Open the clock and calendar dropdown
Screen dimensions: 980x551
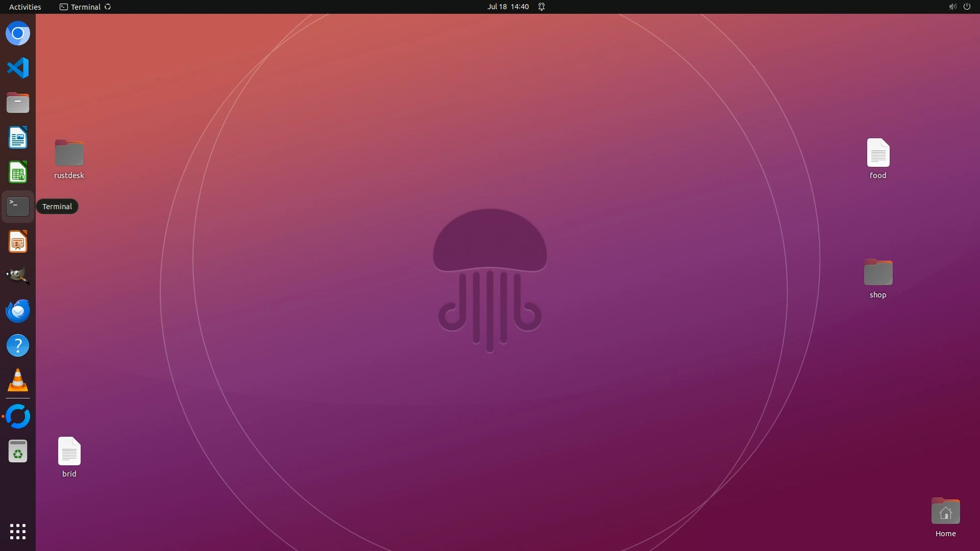(508, 7)
